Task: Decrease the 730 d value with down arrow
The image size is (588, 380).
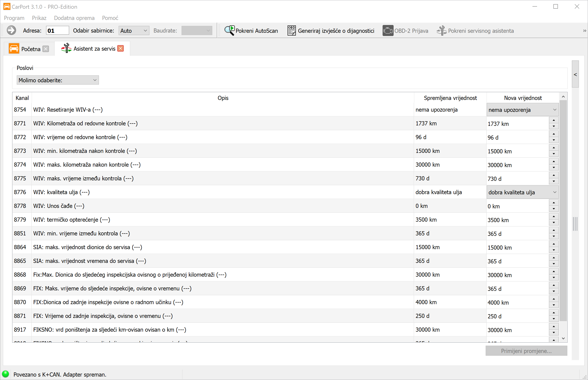Action: click(x=554, y=181)
